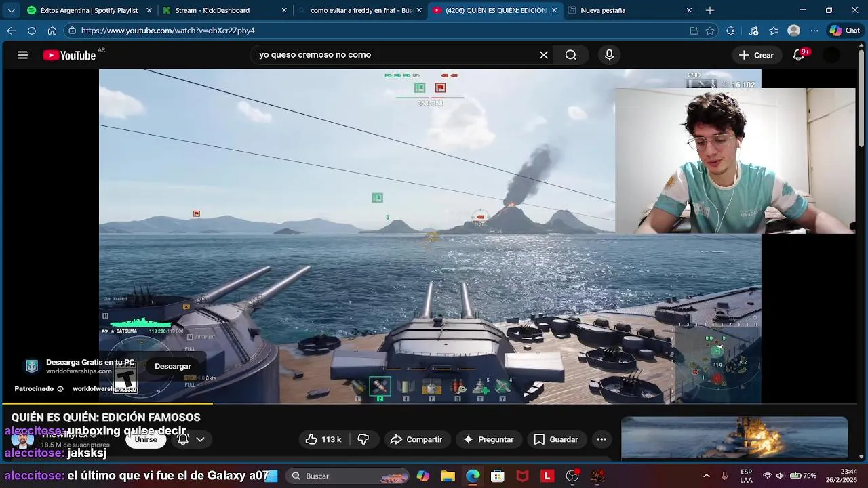Add this page to favorites star
Image resolution: width=868 pixels, height=488 pixels.
pos(710,30)
